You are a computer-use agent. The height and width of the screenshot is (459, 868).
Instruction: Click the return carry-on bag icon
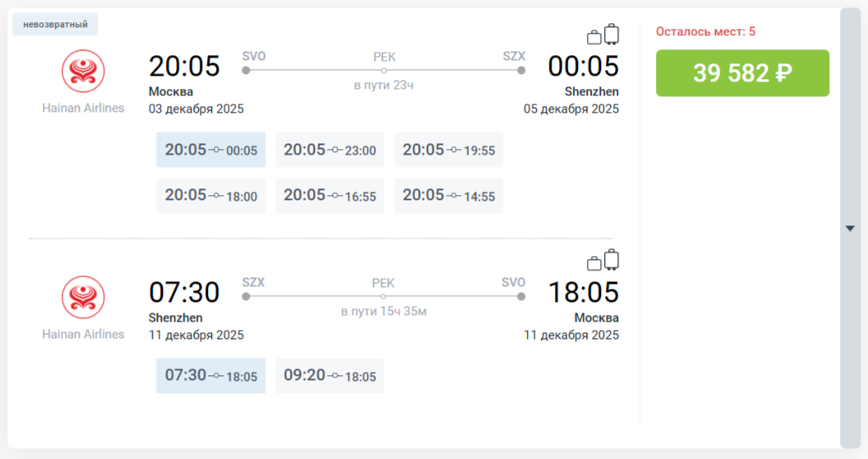(x=593, y=263)
